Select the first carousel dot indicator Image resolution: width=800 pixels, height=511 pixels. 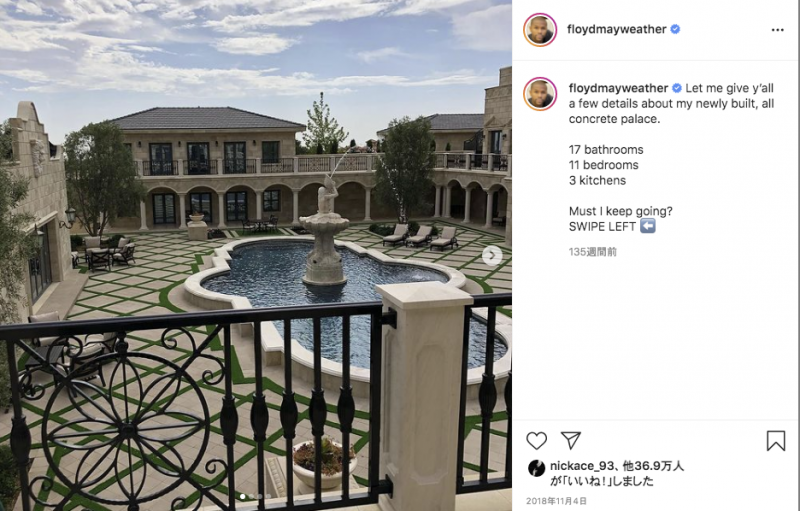tap(242, 496)
